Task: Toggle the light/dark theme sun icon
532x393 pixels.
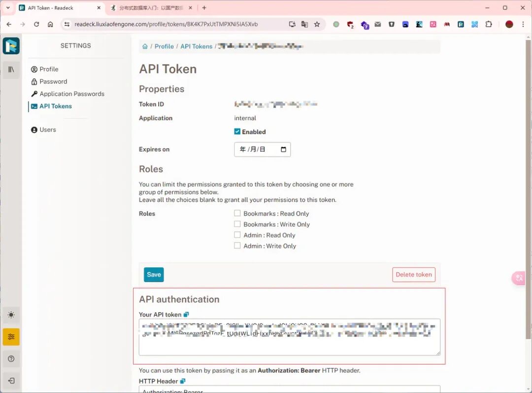Action: (x=11, y=315)
